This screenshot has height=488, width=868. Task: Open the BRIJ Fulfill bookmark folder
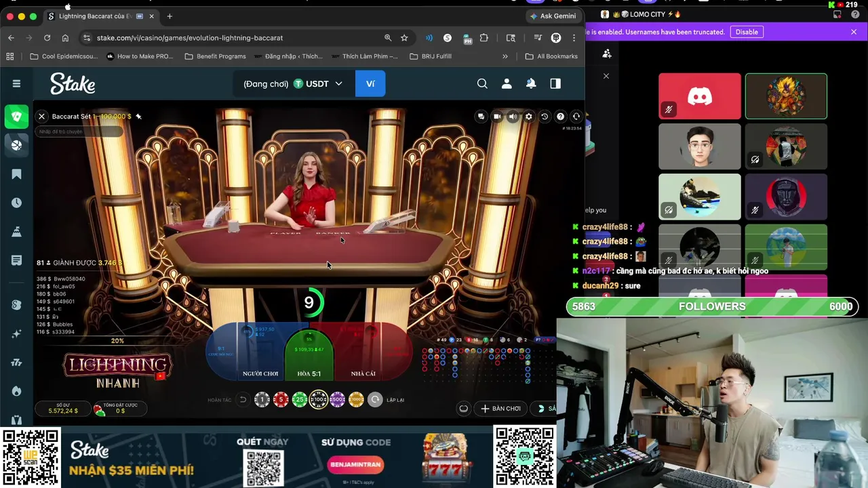(x=431, y=56)
